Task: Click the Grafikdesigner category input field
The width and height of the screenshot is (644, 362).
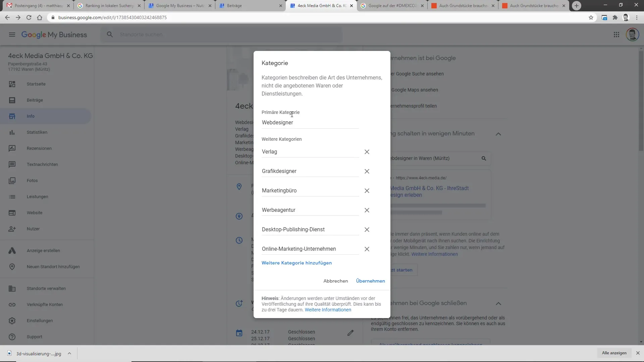Action: [x=310, y=171]
